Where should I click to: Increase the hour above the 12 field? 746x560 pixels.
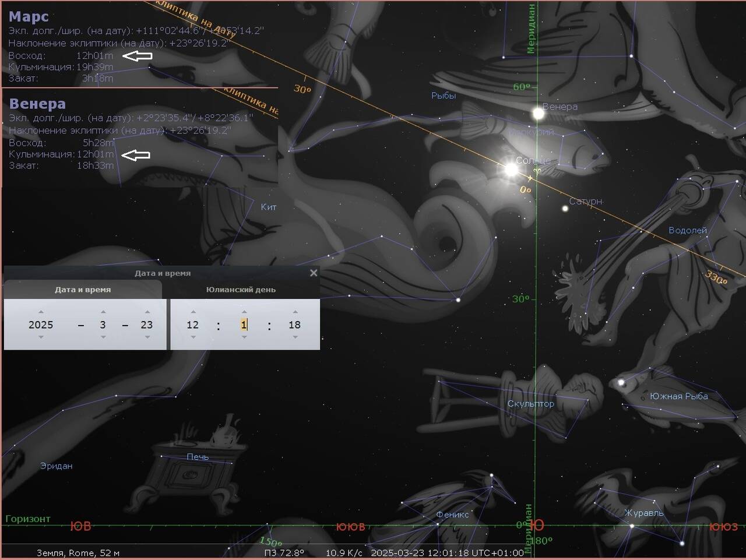(x=193, y=312)
